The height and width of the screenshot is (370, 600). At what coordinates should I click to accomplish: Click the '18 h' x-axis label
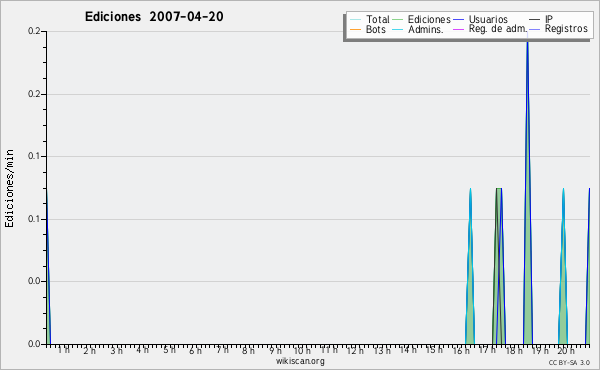pyautogui.click(x=514, y=351)
